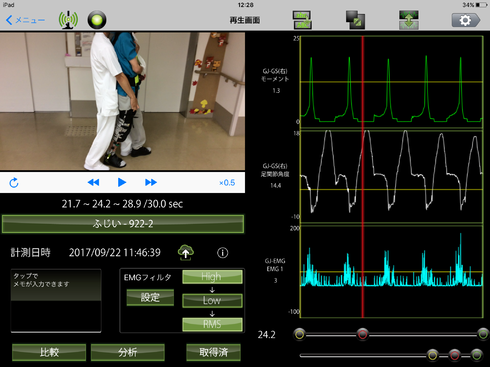This screenshot has width=490, height=367.
Task: Toggle the High EMG filter
Action: 212,277
